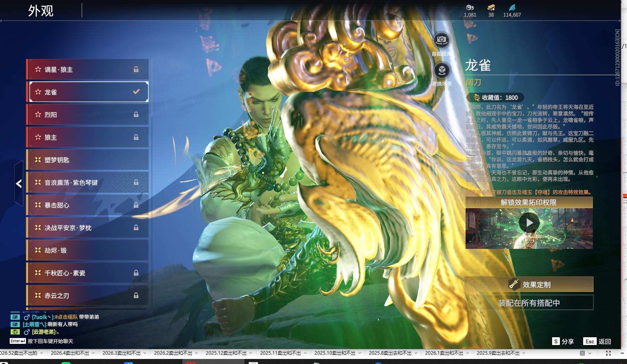Select the 暴击甜心 skin
The height and width of the screenshot is (364, 627).
88,205
